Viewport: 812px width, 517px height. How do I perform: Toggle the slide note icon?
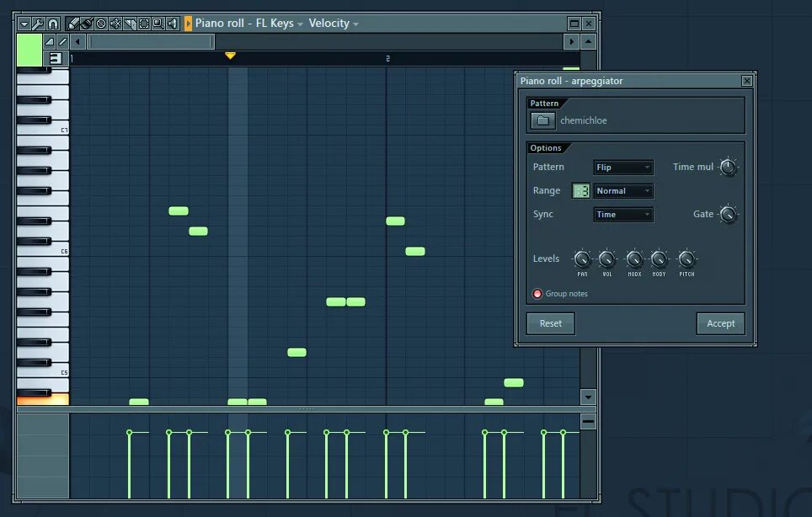pos(62,42)
